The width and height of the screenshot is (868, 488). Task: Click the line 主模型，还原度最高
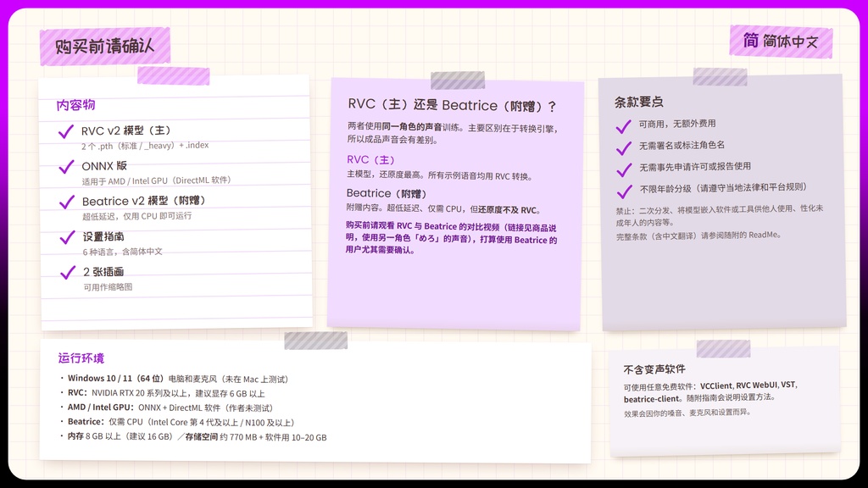coord(440,176)
